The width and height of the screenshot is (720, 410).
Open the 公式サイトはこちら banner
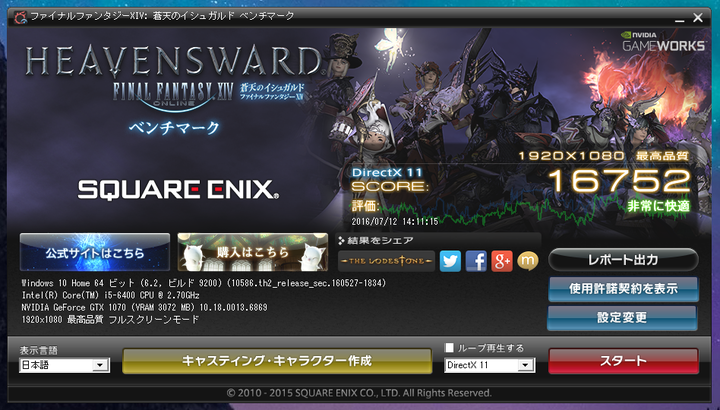click(x=95, y=252)
